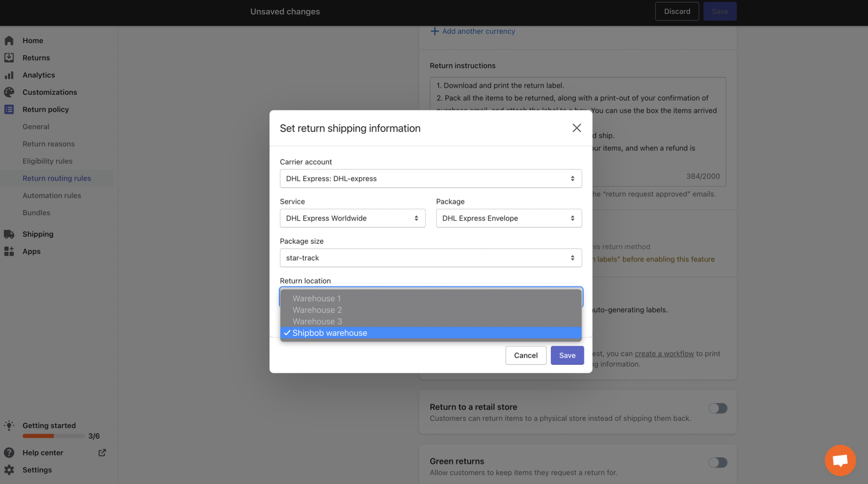Image resolution: width=868 pixels, height=484 pixels.
Task: Toggle Green returns switch on
Action: coord(717,462)
